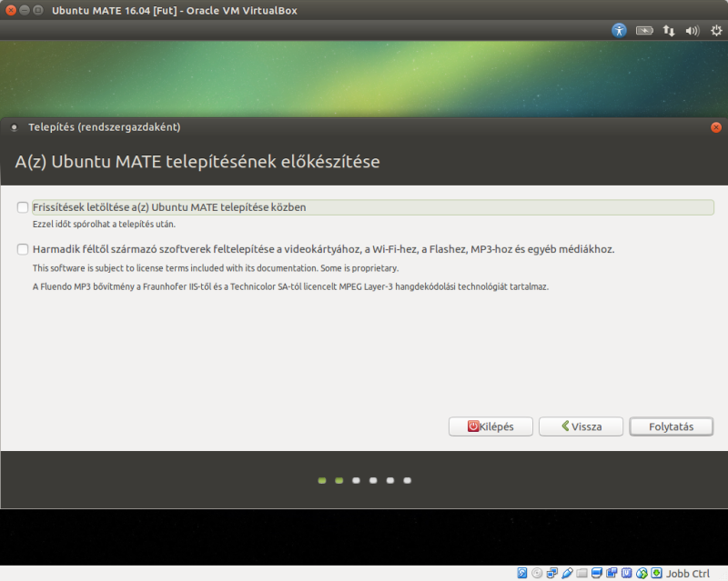Open the network connections indicator

[x=669, y=31]
